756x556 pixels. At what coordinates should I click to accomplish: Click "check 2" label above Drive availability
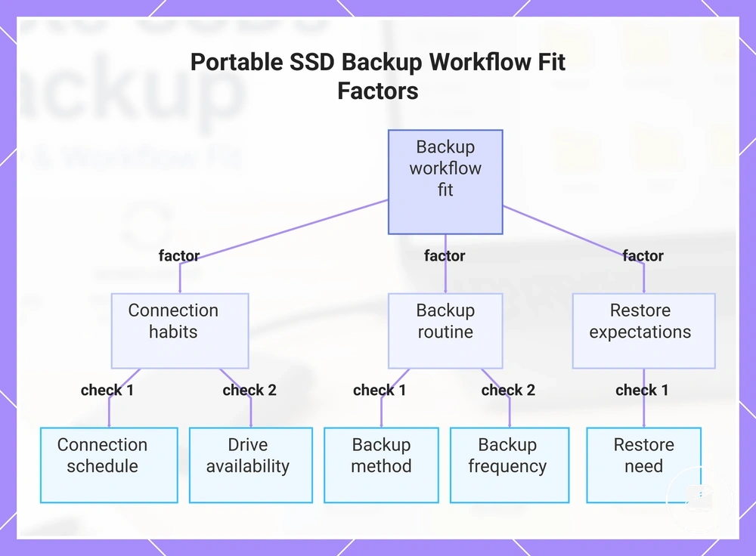(249, 390)
